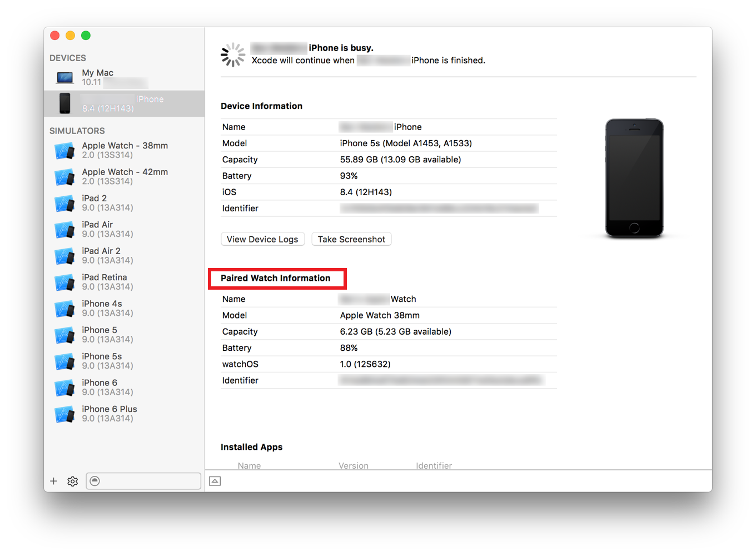Click the Apple Watch 38mm simulator icon

(x=65, y=150)
